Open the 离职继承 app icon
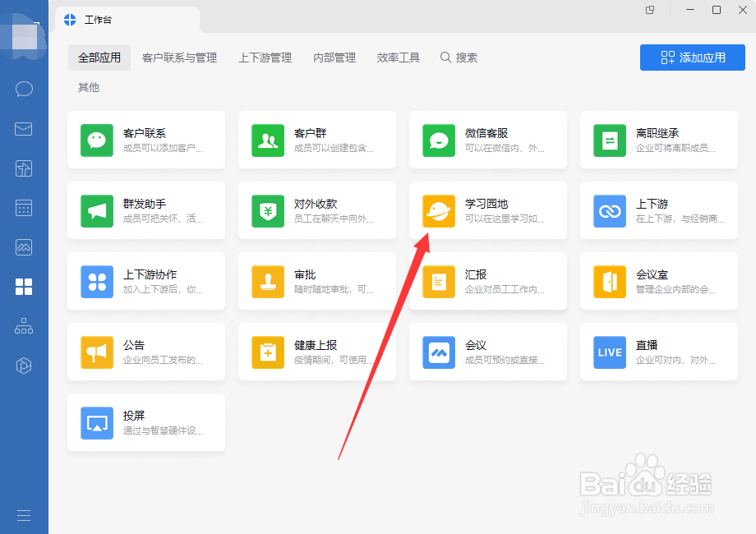 coord(610,140)
